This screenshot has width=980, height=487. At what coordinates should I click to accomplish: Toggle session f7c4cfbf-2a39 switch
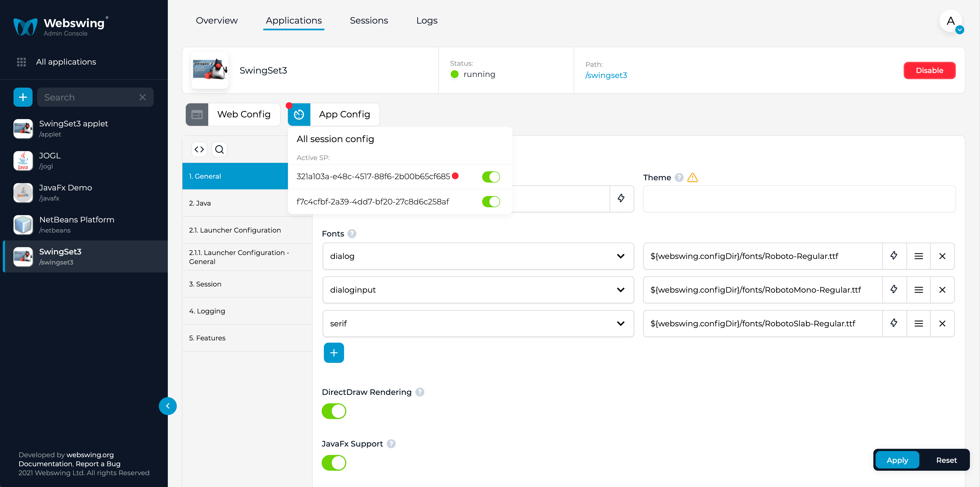[x=491, y=201]
